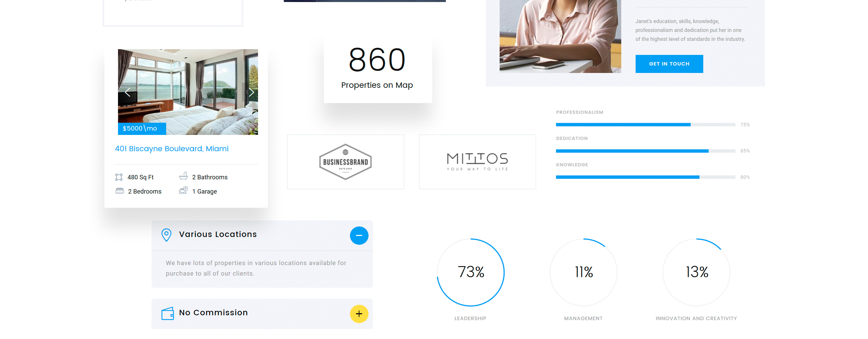The width and height of the screenshot is (868, 339).
Task: Click the Janet's education description paragraph
Action: pyautogui.click(x=690, y=30)
